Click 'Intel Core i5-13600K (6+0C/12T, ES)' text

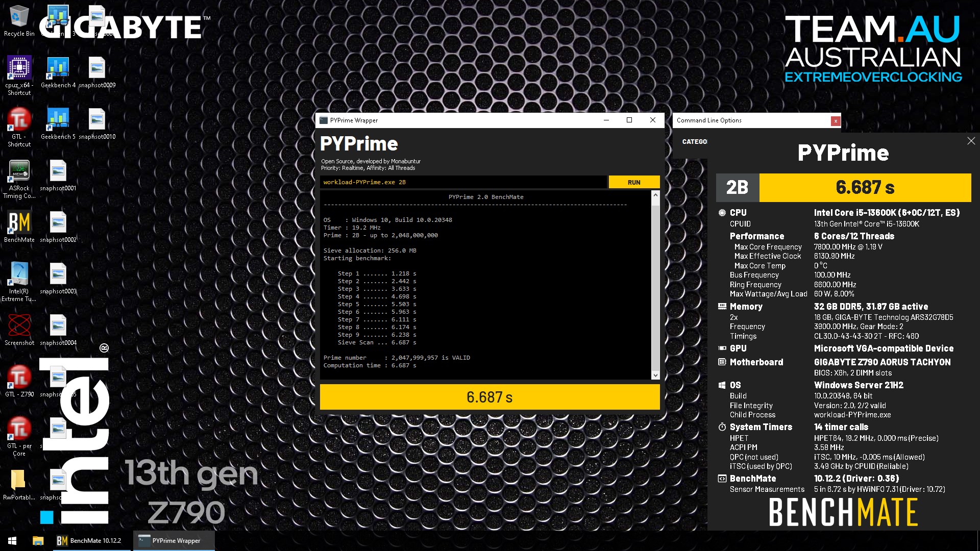click(887, 213)
